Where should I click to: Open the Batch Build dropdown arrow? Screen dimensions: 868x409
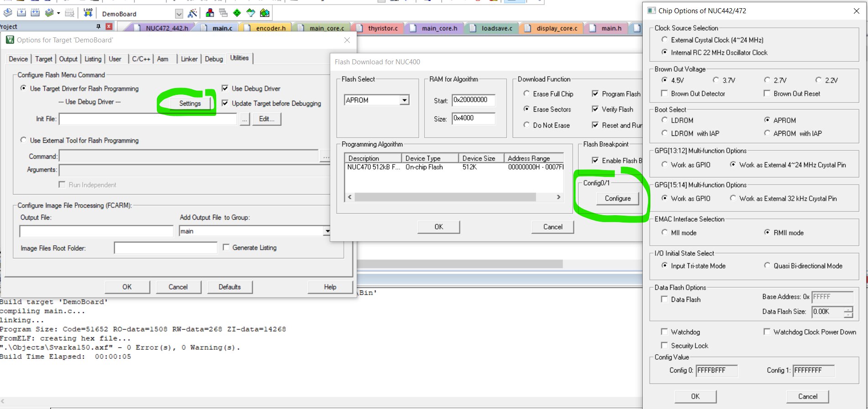click(x=58, y=13)
